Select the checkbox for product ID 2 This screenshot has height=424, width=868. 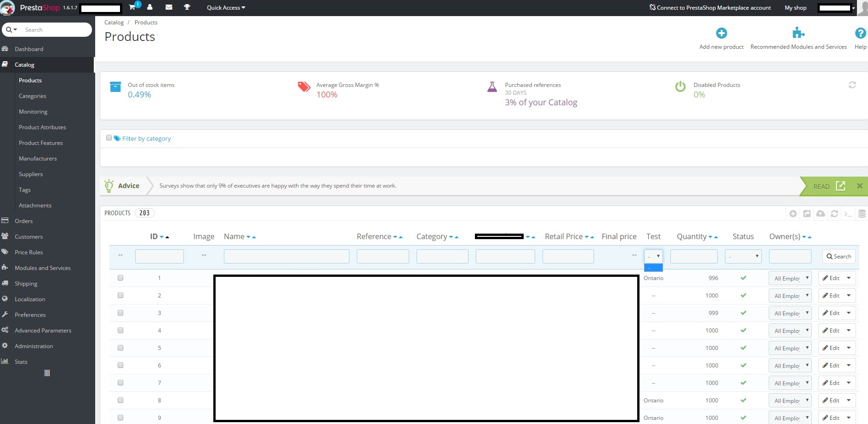pos(120,295)
